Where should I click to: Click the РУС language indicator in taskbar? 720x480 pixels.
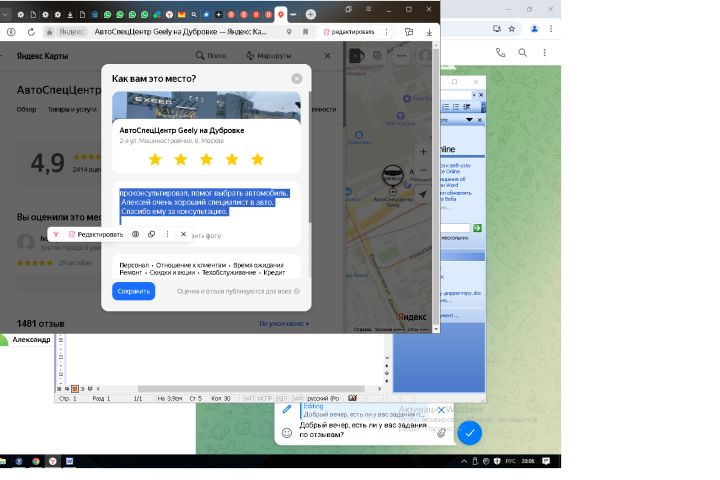click(511, 461)
